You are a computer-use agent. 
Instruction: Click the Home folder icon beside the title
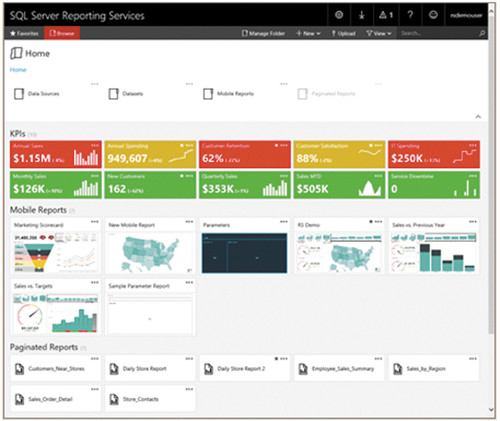(x=16, y=53)
